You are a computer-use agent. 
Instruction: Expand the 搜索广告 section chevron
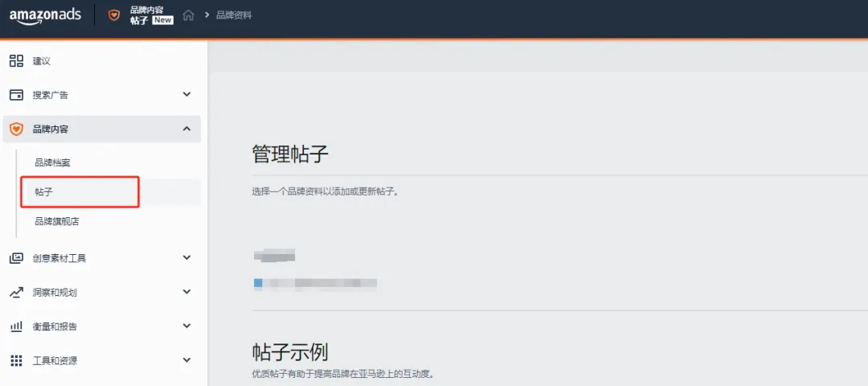coord(186,95)
